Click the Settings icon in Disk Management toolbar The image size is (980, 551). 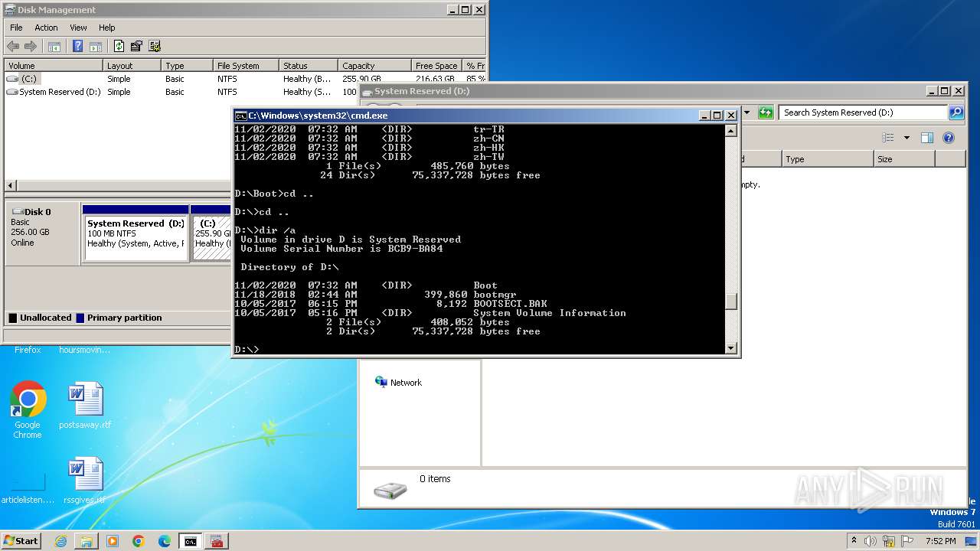click(x=155, y=46)
